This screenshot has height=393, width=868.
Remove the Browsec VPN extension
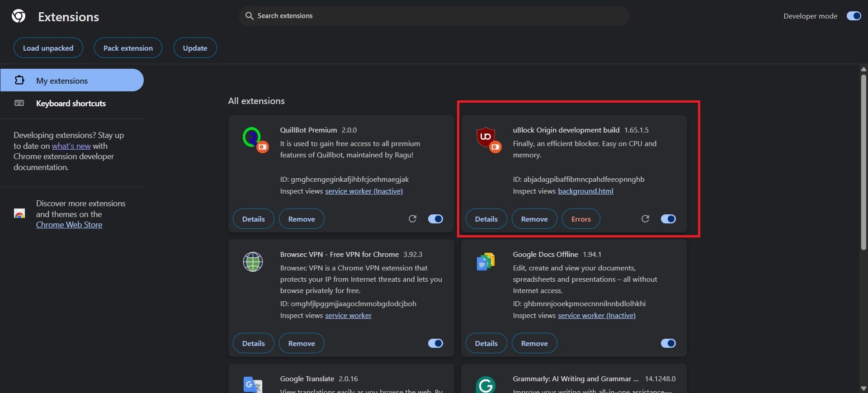[302, 343]
